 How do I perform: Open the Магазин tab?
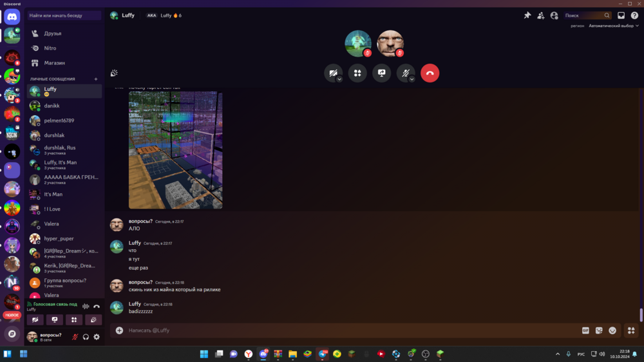click(64, 63)
